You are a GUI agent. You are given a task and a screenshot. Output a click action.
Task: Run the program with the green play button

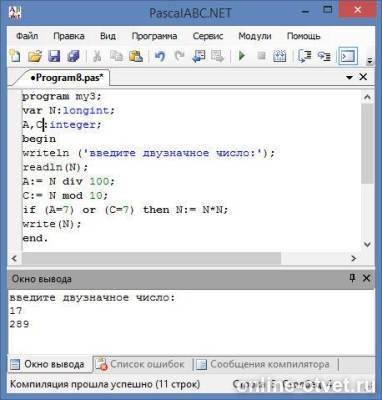242,56
